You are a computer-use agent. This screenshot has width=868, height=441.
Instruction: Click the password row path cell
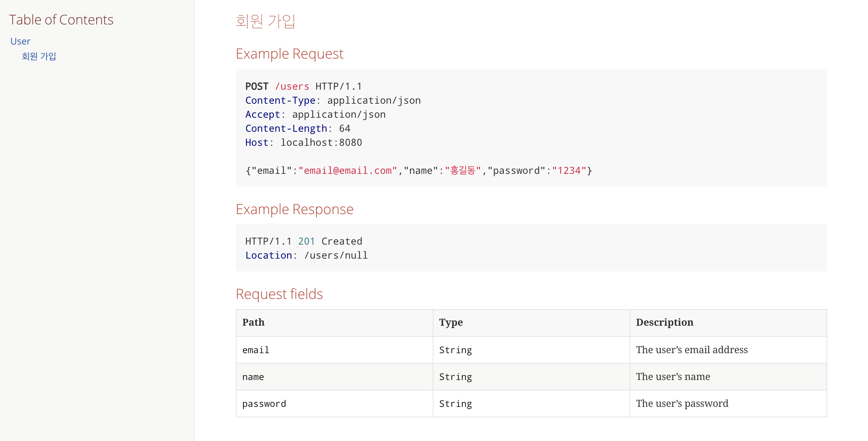tap(264, 403)
